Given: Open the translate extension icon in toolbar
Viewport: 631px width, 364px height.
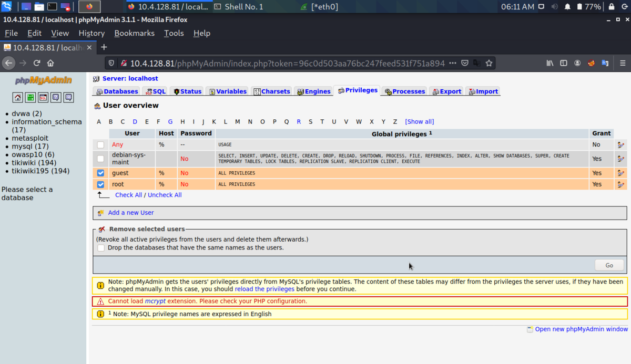Looking at the screenshot, I should click(x=605, y=63).
